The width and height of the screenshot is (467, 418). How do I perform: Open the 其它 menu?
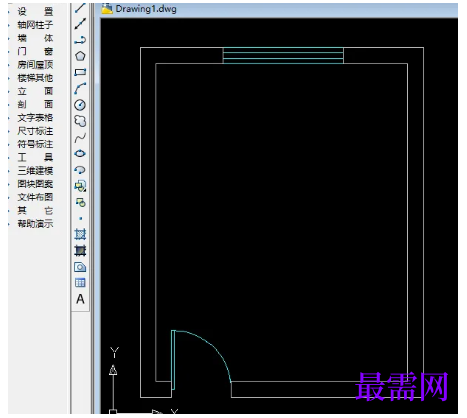[35, 211]
